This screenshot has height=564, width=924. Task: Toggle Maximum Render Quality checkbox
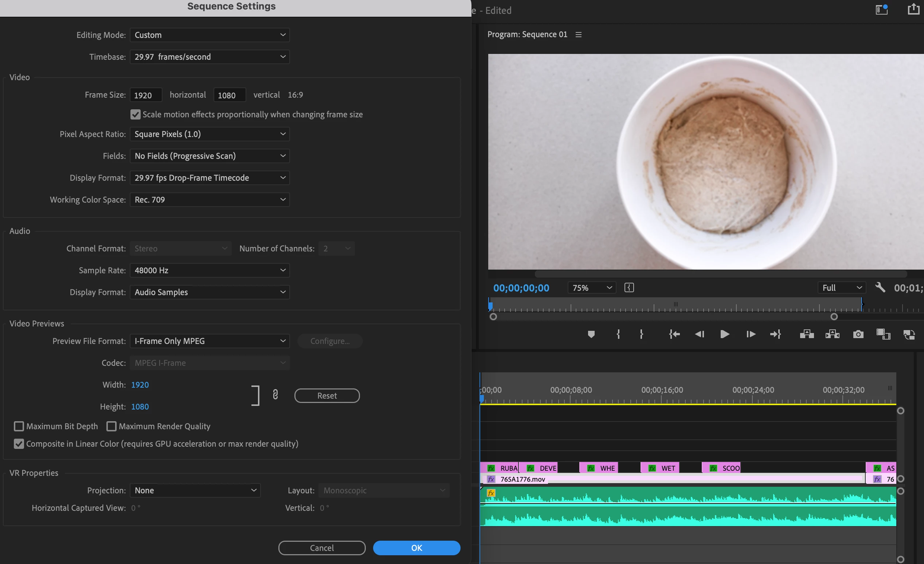(111, 426)
